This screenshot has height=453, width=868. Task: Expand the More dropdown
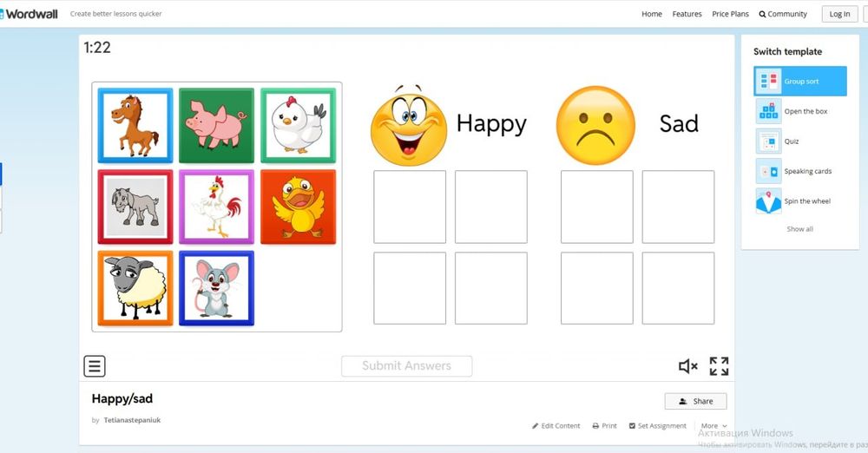(x=714, y=426)
